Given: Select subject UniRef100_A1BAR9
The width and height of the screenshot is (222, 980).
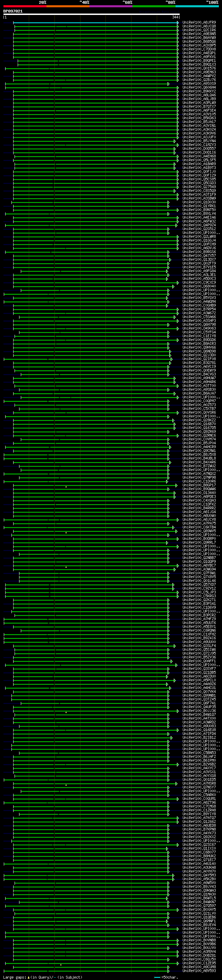Looking at the screenshot, I should point(199,164).
